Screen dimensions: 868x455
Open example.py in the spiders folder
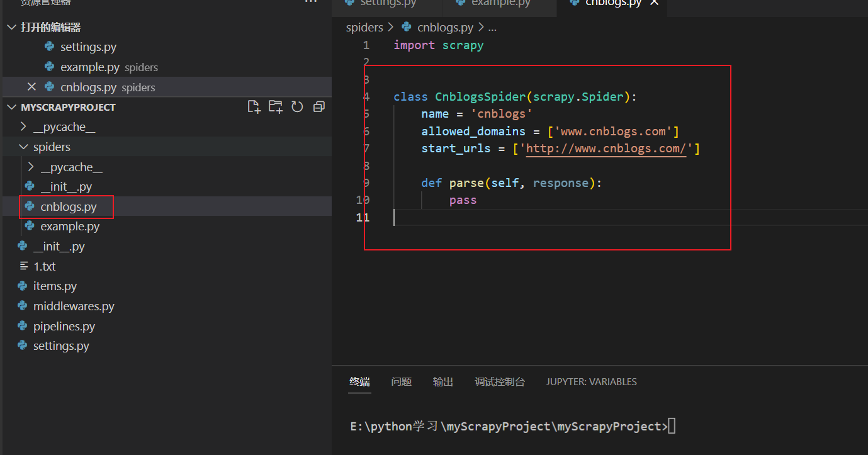point(167,226)
